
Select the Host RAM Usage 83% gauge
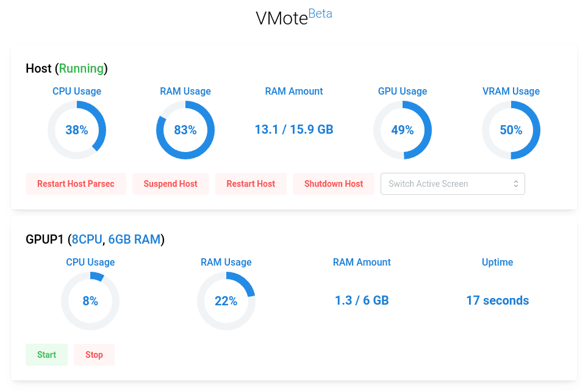click(185, 130)
